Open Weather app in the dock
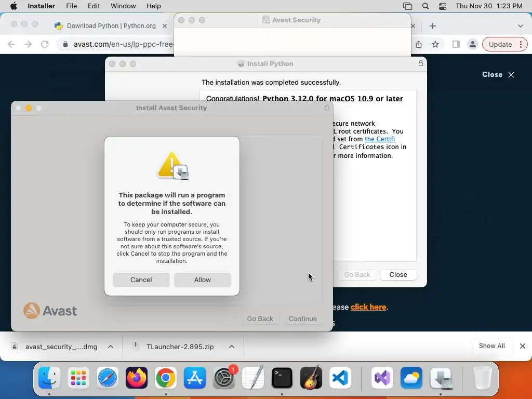The width and height of the screenshot is (532, 399). point(411,378)
